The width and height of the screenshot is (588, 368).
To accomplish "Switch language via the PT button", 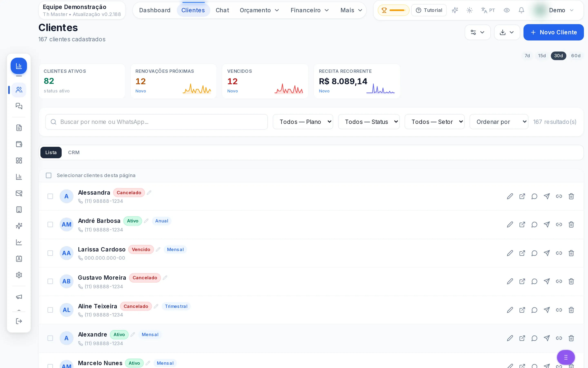I will coord(488,10).
